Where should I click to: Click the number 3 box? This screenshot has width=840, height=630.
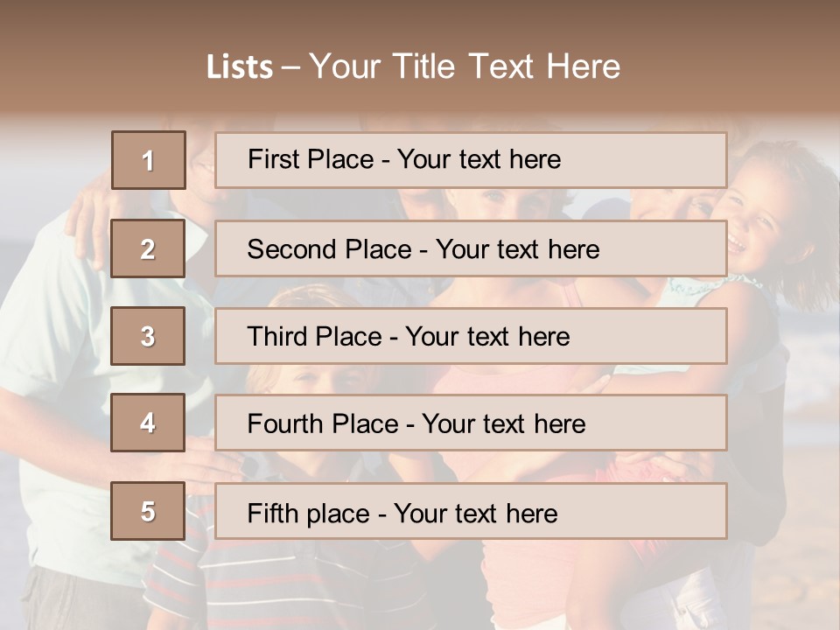[x=148, y=336]
